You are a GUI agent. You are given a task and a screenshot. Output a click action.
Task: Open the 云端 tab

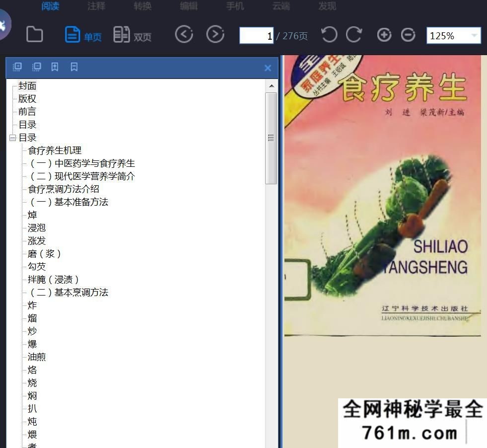pyautogui.click(x=281, y=6)
